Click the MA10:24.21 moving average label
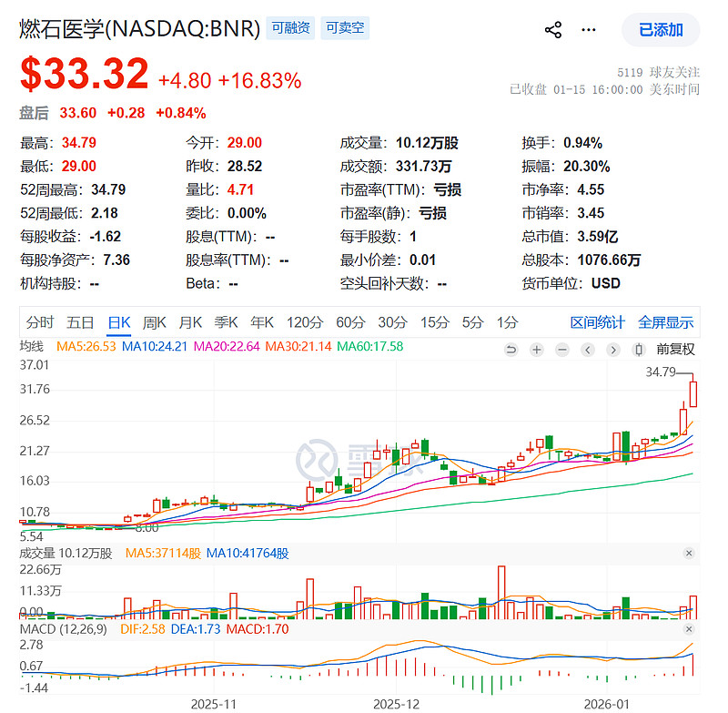This screenshot has height=713, width=728. [x=155, y=346]
